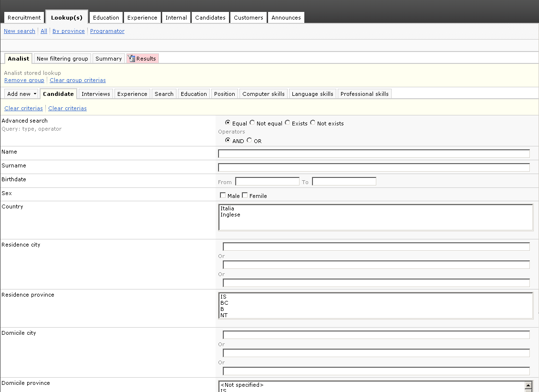Click the Name input field

point(374,154)
